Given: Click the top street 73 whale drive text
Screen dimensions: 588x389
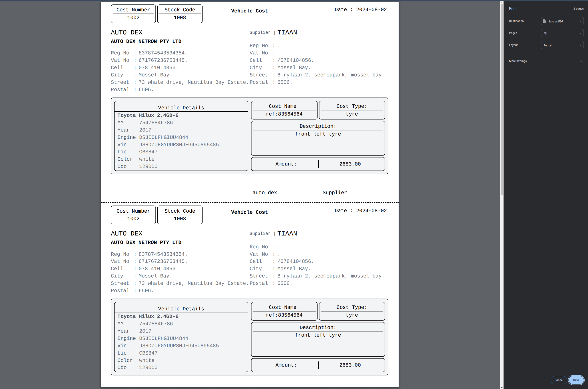Looking at the screenshot, I should tap(194, 82).
